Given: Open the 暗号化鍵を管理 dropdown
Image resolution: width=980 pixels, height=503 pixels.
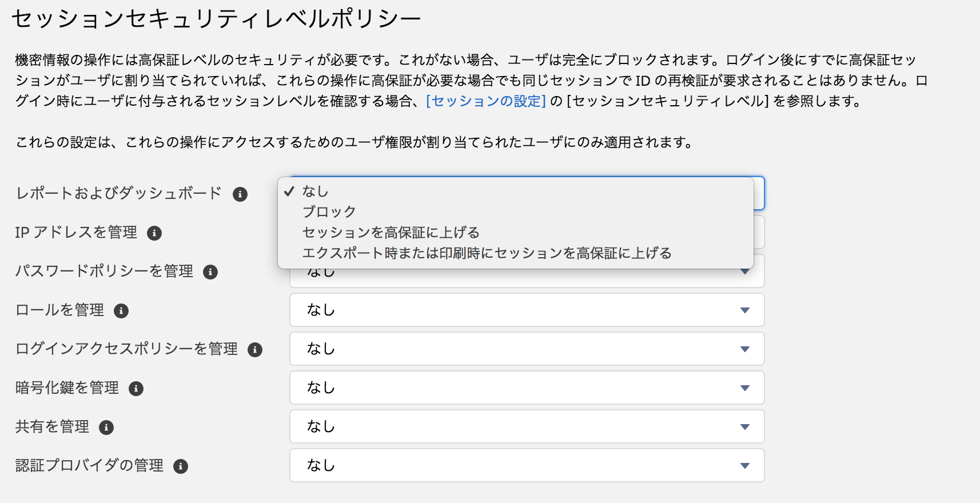Looking at the screenshot, I should (527, 388).
